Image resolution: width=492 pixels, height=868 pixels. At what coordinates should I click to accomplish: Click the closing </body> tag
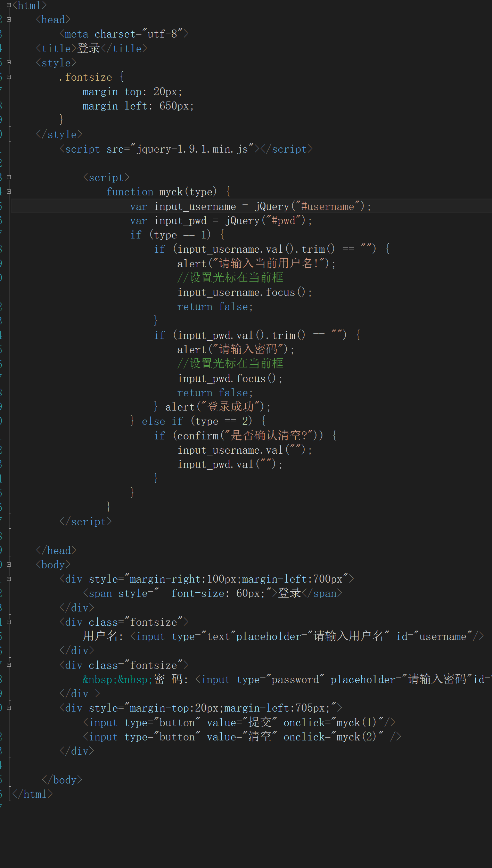tap(62, 780)
